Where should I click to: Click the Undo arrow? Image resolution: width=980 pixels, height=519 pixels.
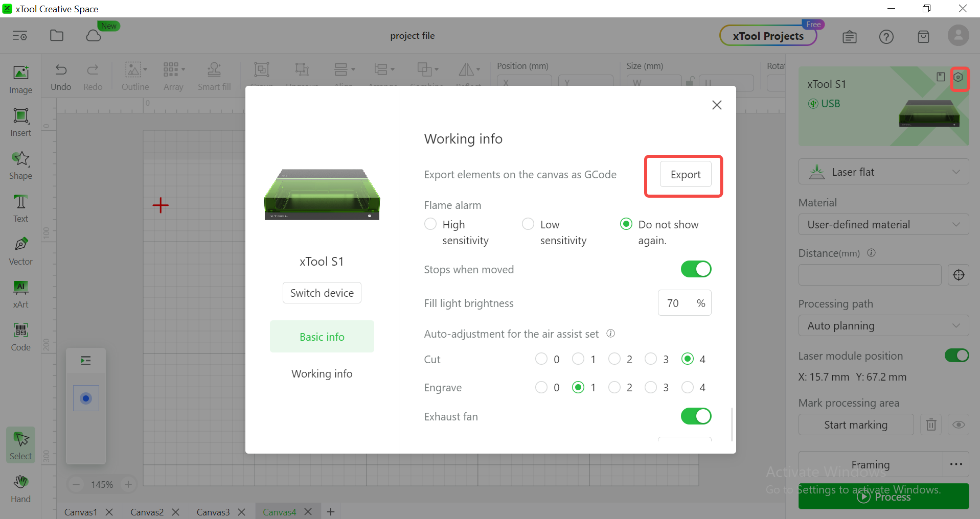coord(61,77)
